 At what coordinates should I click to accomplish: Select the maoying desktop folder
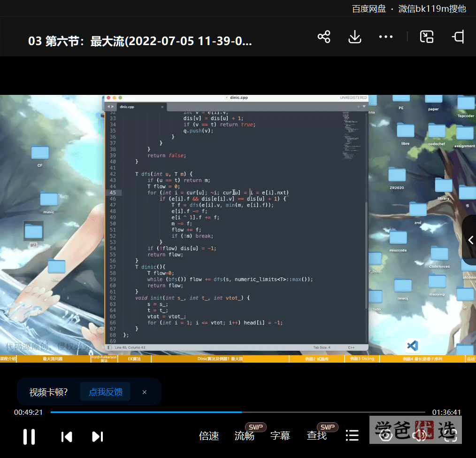tap(437, 285)
